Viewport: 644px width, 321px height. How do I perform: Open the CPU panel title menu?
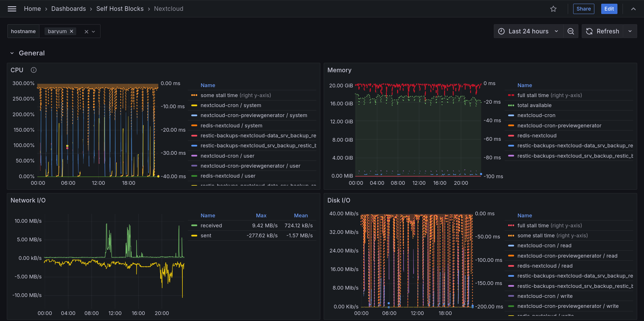click(x=17, y=70)
